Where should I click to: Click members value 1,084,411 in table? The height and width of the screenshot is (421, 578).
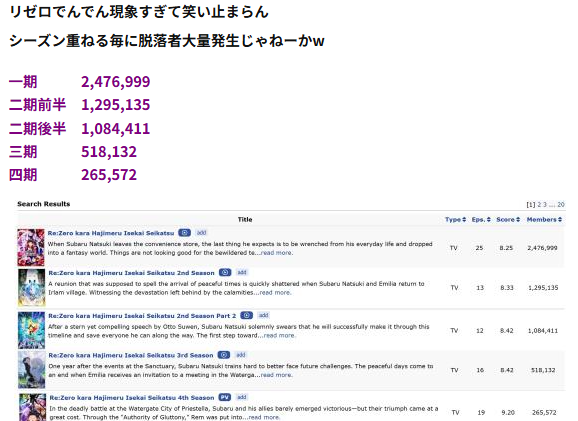543,331
